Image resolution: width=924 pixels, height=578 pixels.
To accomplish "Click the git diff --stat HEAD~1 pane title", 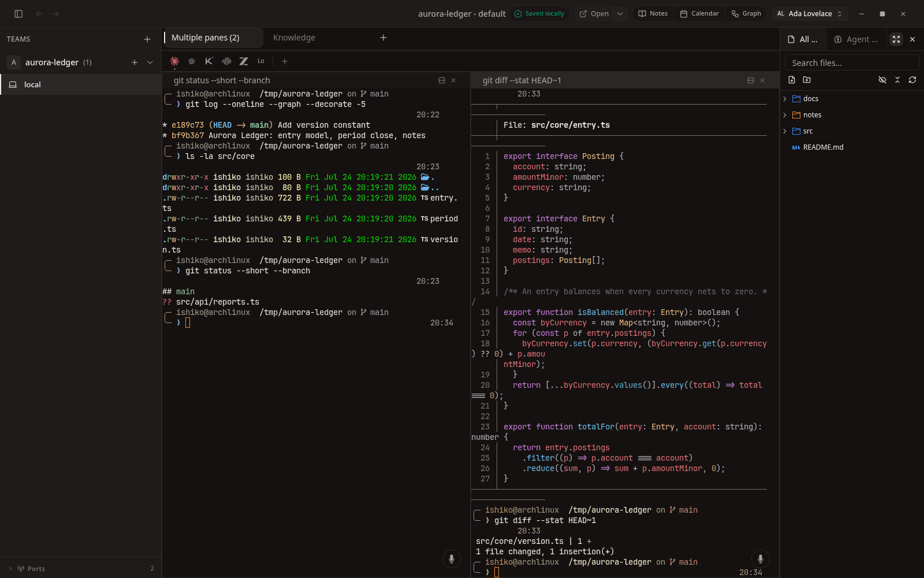I will click(x=522, y=80).
